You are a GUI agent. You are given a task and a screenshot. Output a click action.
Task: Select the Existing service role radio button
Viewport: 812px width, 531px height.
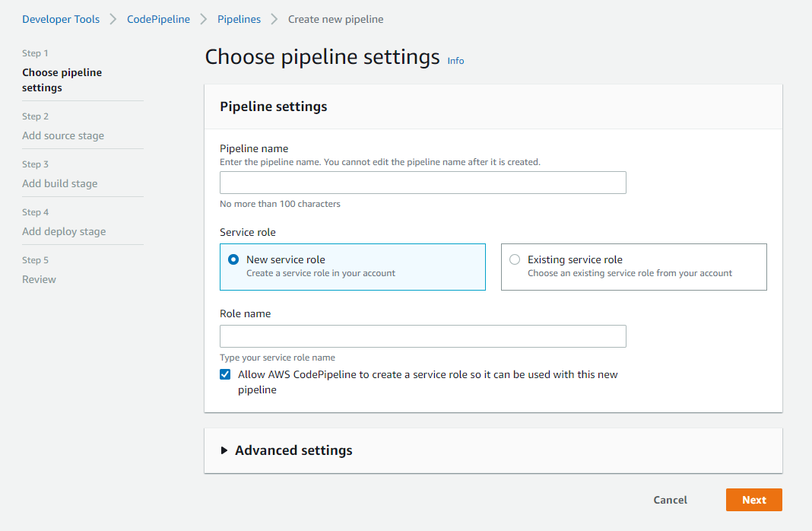(x=515, y=259)
